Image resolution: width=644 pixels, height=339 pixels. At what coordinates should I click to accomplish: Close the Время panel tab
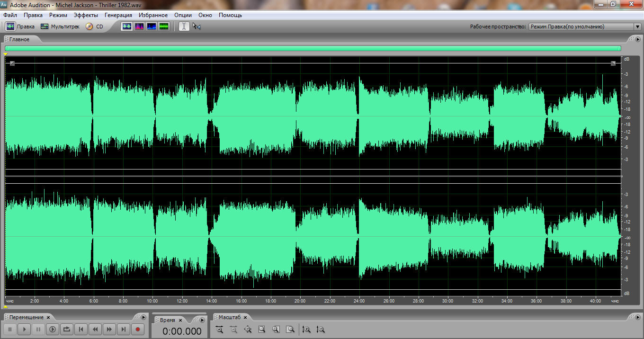[180, 320]
